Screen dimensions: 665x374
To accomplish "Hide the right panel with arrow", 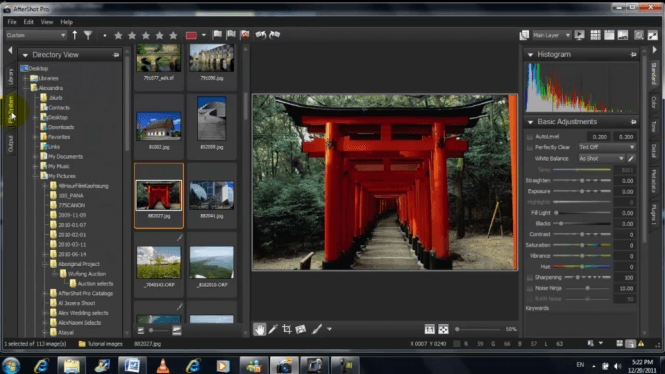I will 654,50.
